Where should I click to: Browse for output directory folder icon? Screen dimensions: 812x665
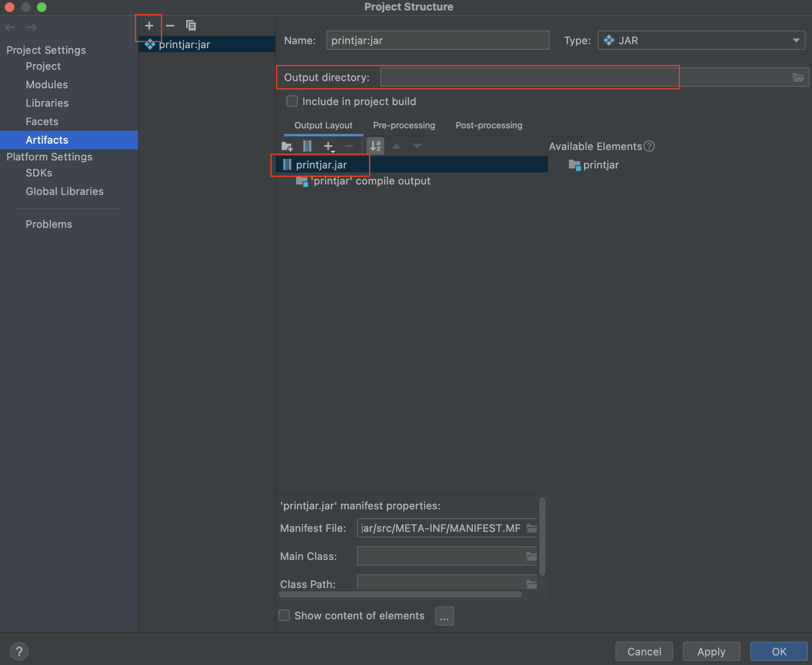pos(798,77)
